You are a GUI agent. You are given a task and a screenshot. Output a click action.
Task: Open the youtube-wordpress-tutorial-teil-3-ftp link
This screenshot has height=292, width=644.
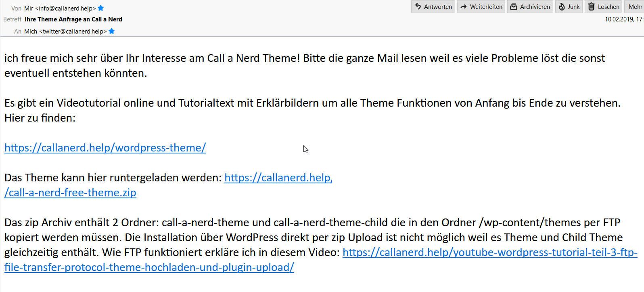point(490,252)
